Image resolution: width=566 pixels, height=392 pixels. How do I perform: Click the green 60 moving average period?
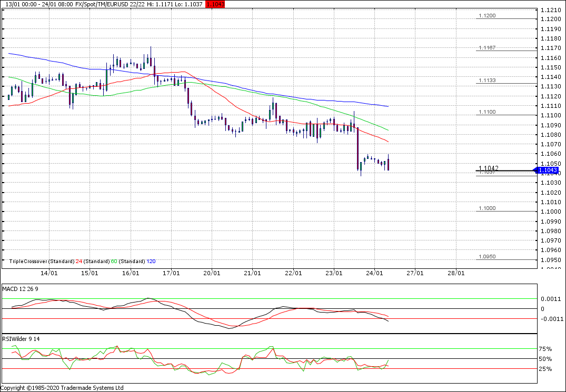[114, 262]
